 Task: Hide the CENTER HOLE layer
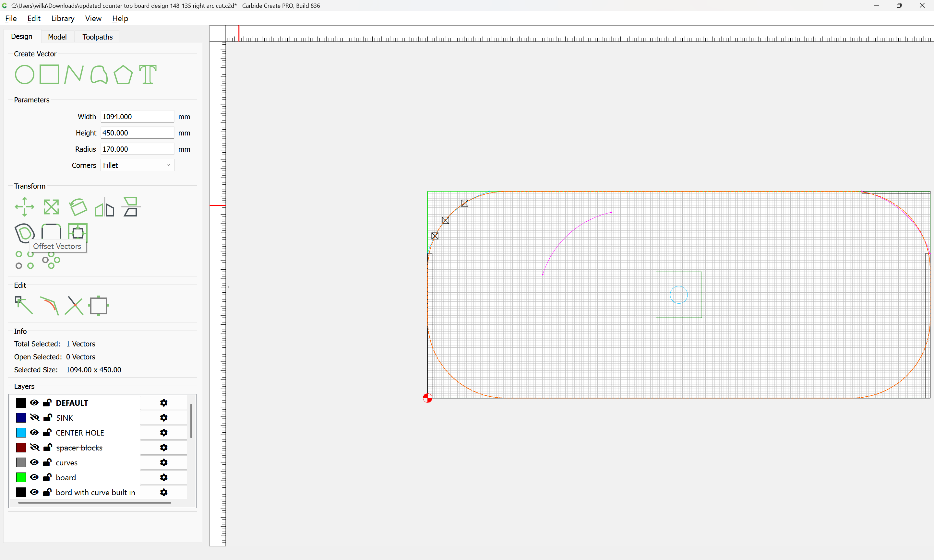click(x=34, y=432)
